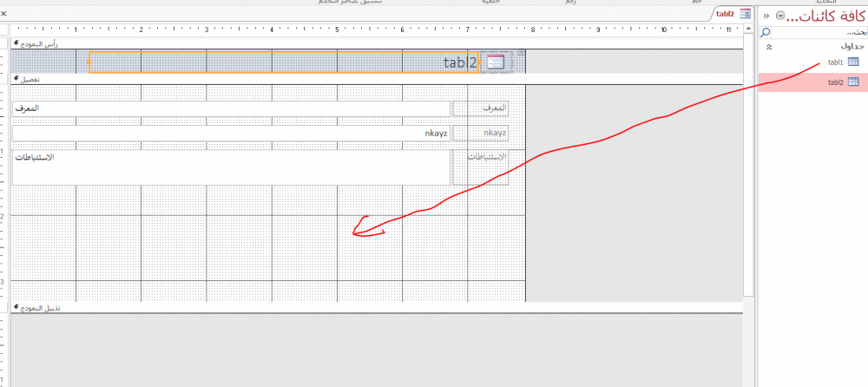Collapse the جداول tables group chevron
The height and width of the screenshot is (387, 868).
tap(768, 48)
